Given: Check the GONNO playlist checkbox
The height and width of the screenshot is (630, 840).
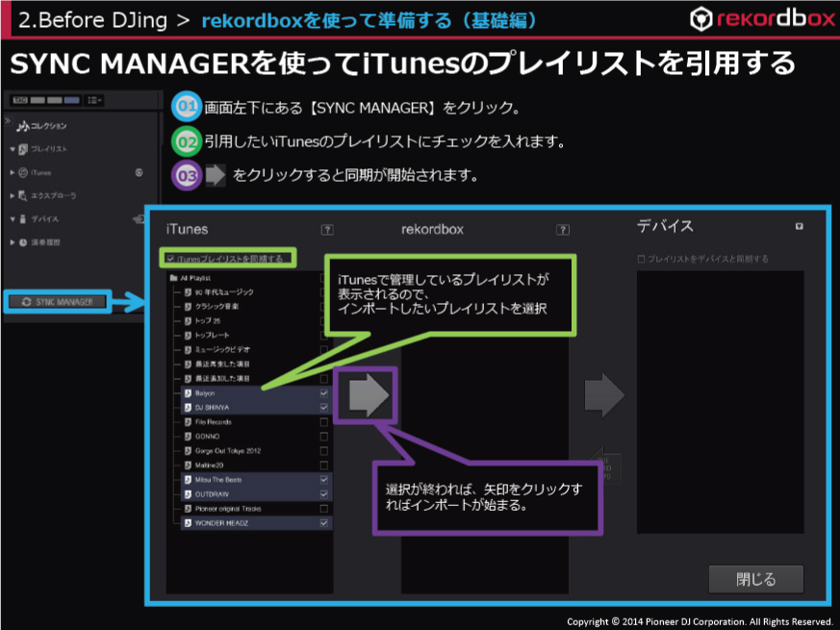Looking at the screenshot, I should (x=323, y=437).
